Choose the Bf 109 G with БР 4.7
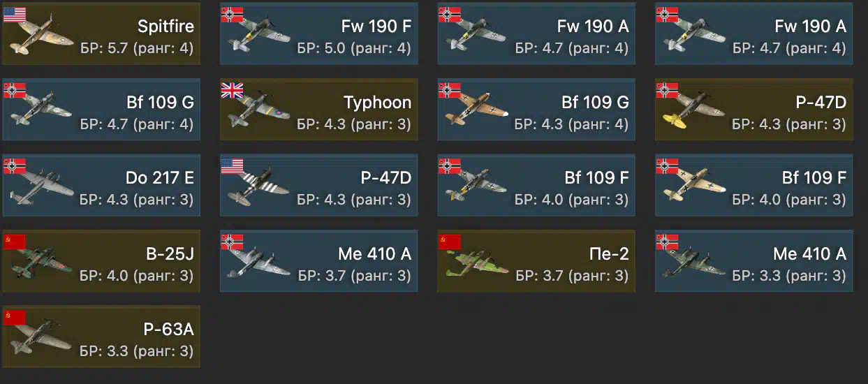This screenshot has width=868, height=384. pos(101,109)
